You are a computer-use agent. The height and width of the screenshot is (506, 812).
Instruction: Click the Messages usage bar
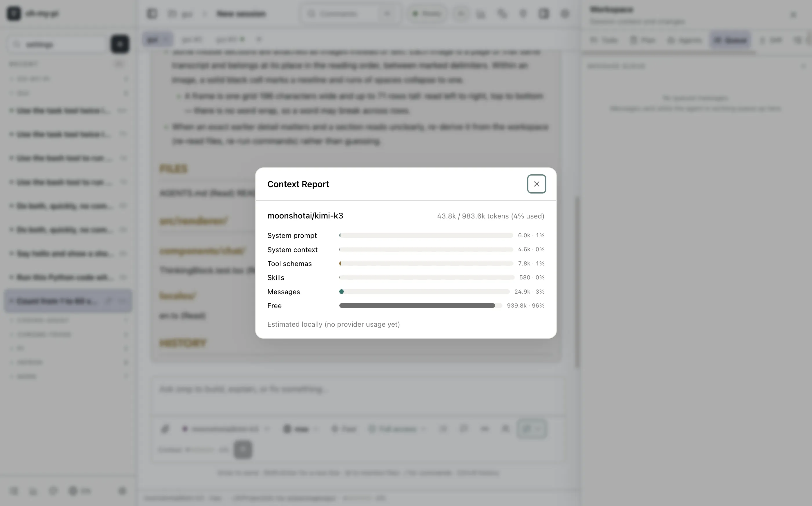[x=424, y=292]
